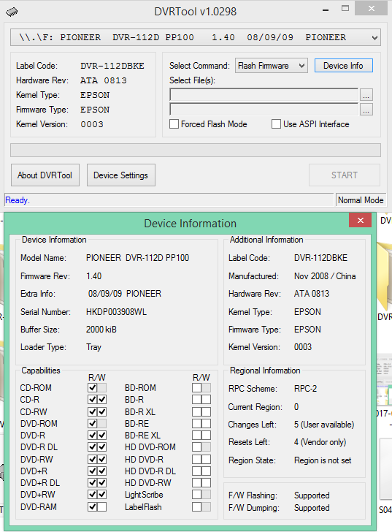
Task: Toggle HD DVD-ROM read capability checkbox
Action: 197,447
